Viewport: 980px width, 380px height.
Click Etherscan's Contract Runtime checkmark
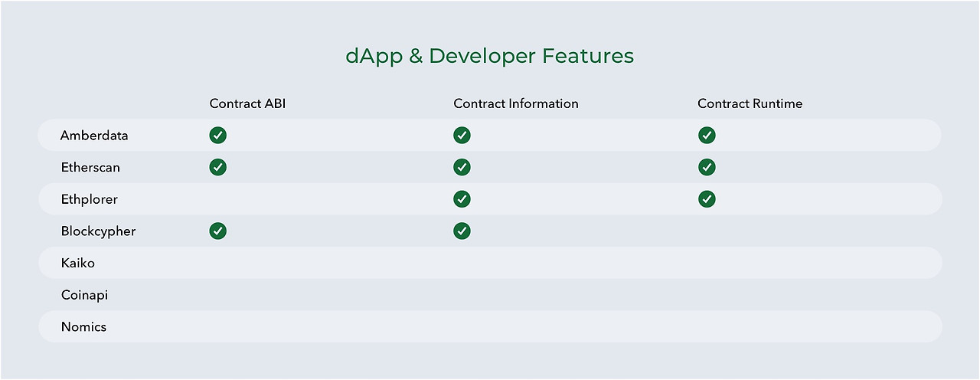(x=707, y=167)
